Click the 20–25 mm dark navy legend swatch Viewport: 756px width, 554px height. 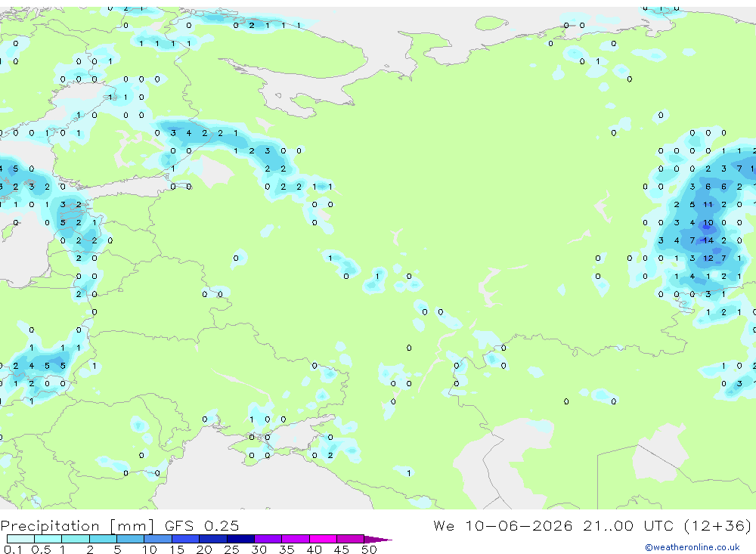click(213, 539)
